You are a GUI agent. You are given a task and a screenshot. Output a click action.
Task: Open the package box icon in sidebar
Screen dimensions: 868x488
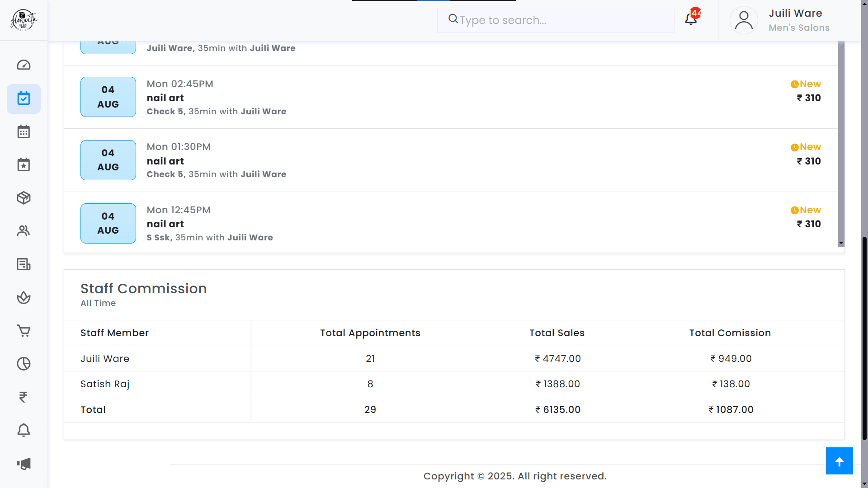(x=24, y=198)
